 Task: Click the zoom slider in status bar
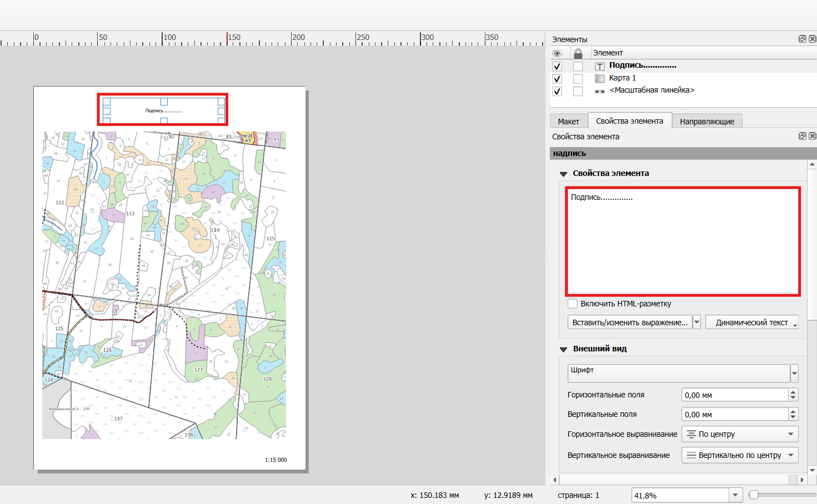[782, 495]
